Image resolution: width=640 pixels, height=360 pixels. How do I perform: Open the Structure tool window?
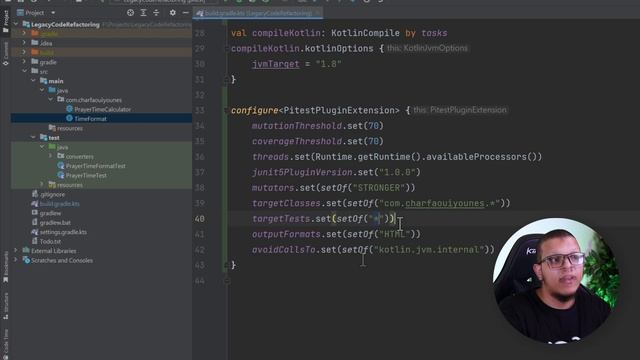pyautogui.click(x=5, y=305)
